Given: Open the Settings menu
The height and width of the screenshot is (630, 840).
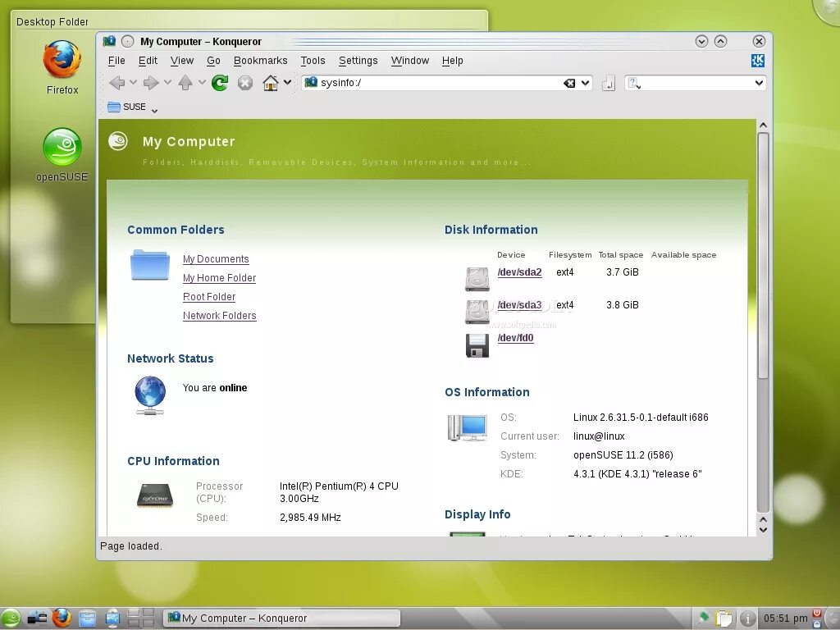Looking at the screenshot, I should [x=358, y=61].
